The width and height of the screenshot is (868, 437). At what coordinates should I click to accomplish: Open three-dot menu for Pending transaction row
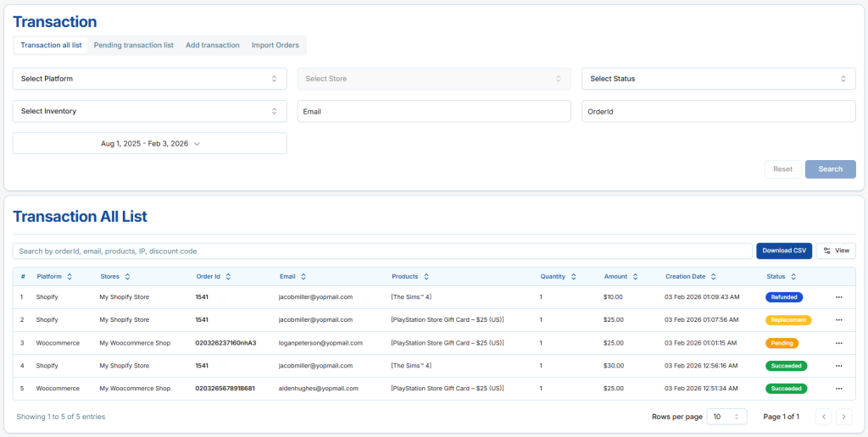click(838, 343)
